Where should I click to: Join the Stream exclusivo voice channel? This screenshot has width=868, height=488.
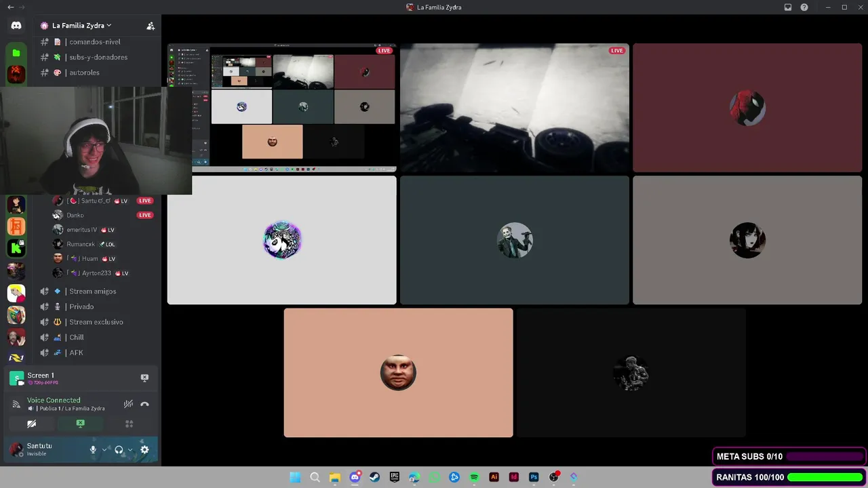(x=96, y=322)
